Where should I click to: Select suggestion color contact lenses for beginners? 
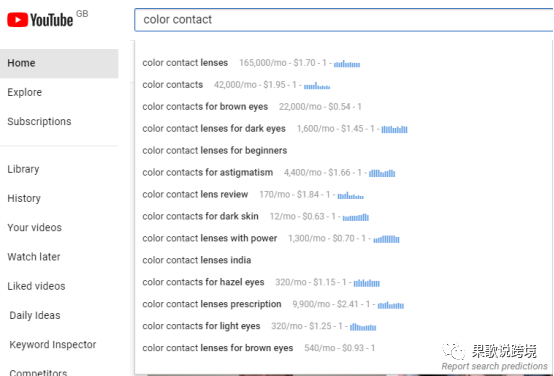point(215,151)
